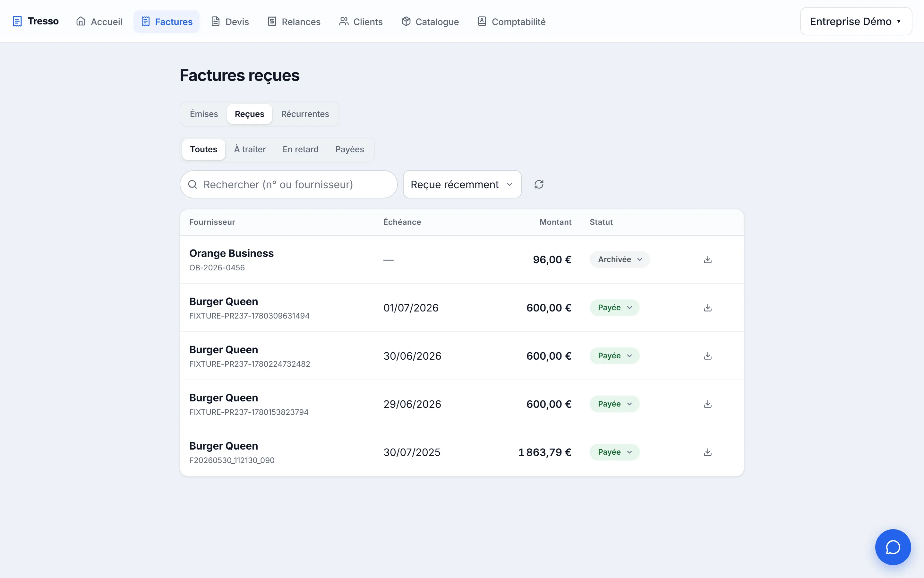Click the Statut column header

point(601,222)
